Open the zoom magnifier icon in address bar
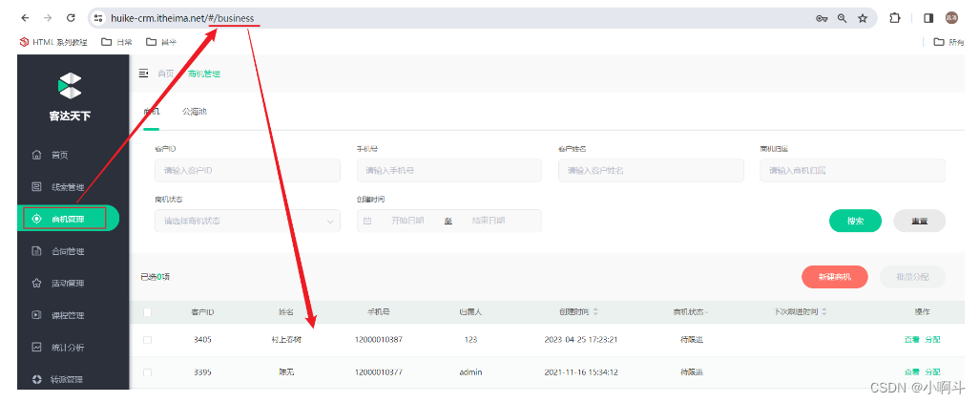 (x=843, y=19)
